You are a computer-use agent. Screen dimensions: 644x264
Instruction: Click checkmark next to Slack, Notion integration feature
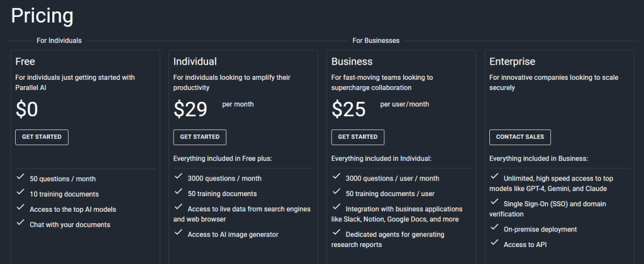pos(336,208)
